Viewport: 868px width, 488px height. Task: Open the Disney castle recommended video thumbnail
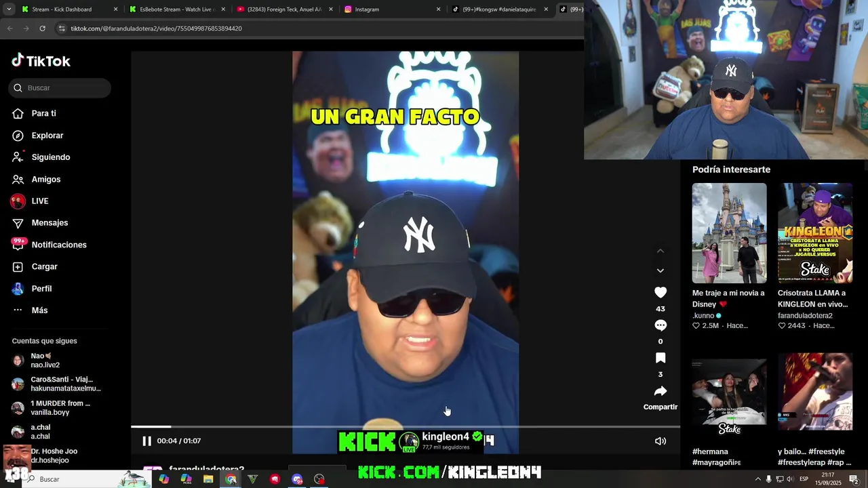730,233
